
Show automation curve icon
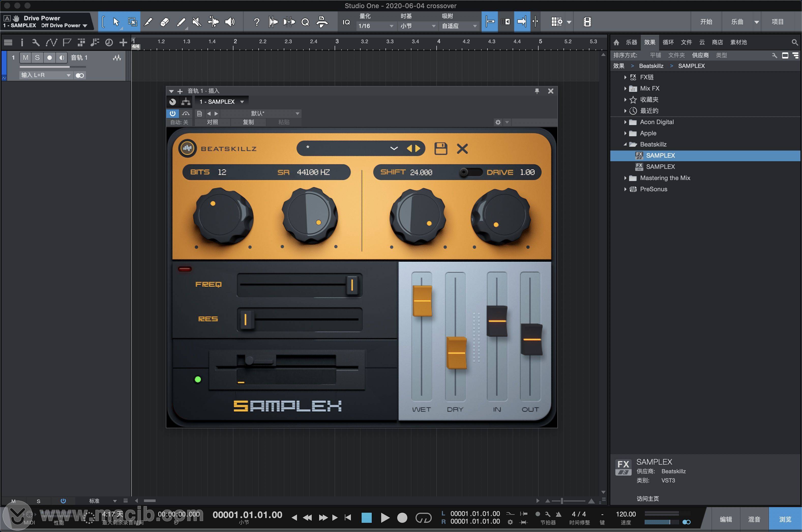coord(51,42)
